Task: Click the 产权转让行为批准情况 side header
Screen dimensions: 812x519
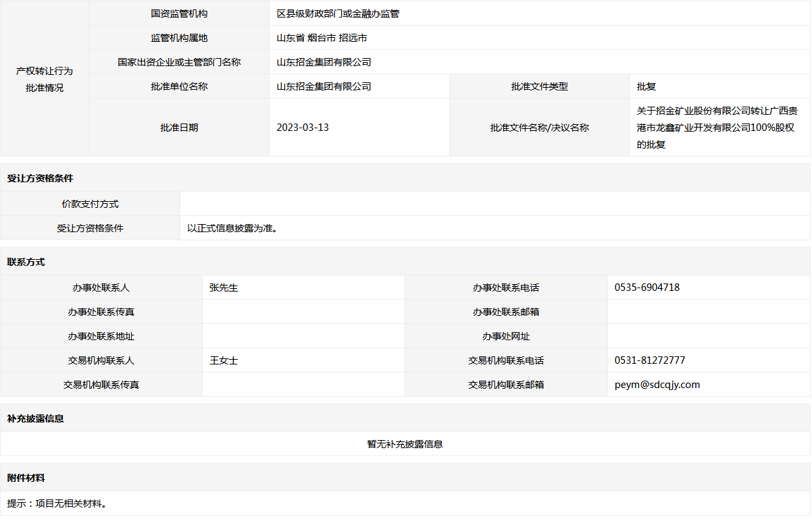Action: click(x=45, y=79)
